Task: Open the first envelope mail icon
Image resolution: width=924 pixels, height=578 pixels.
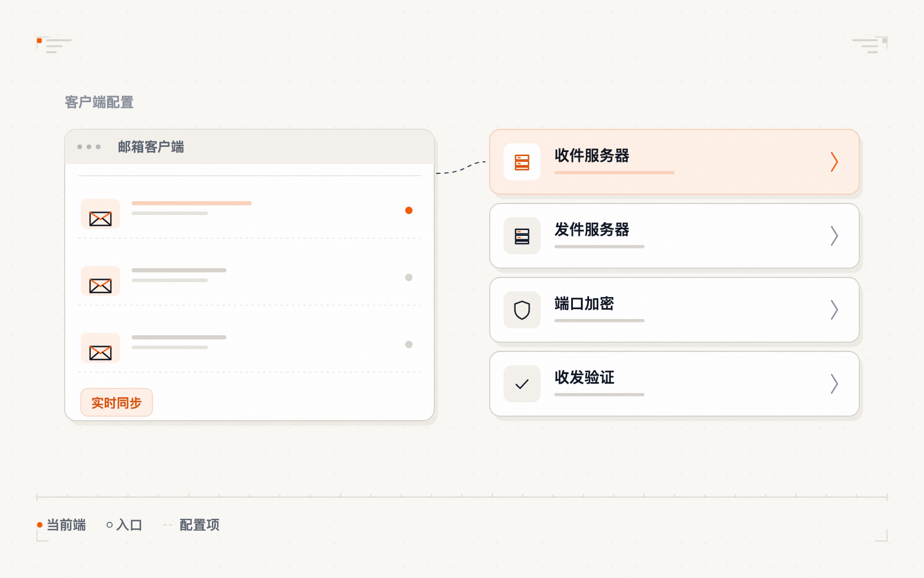Action: [x=100, y=214]
